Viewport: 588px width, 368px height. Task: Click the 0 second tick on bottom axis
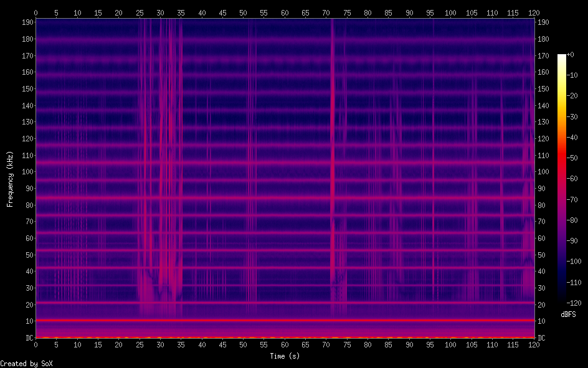36,344
